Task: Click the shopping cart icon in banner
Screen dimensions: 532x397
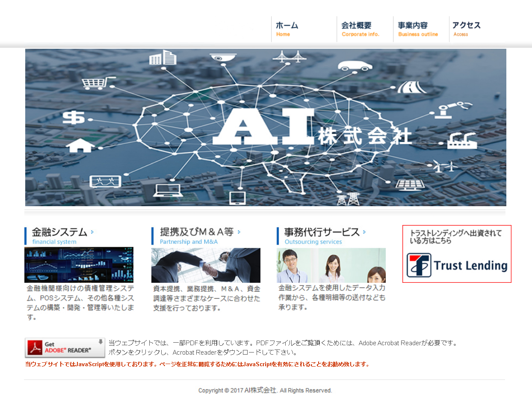Action: (x=98, y=83)
